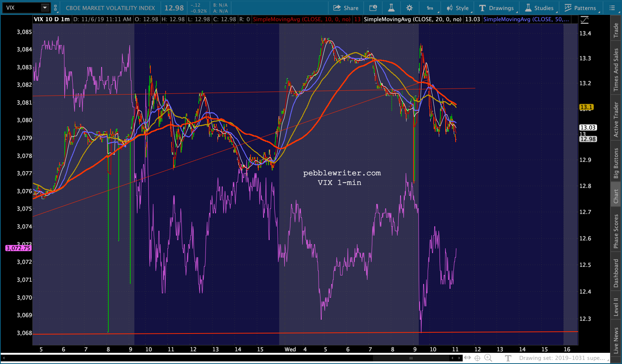Switch to the Dashboard side tab

616,273
